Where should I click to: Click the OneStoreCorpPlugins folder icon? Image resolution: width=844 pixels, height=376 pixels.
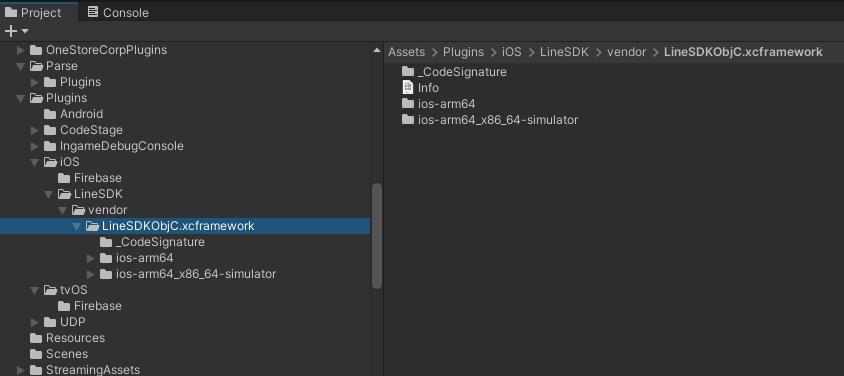[36, 50]
